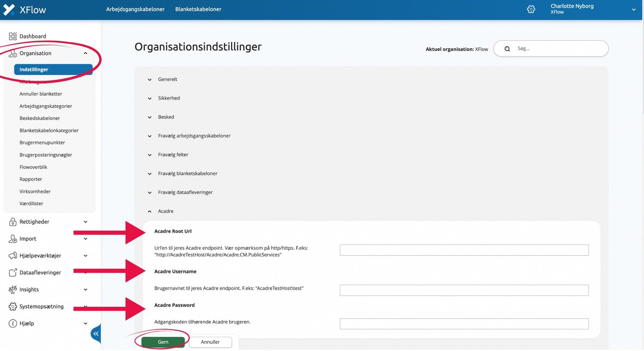Click the XFlow logo in the header
This screenshot has width=644, height=351.
click(x=24, y=9)
